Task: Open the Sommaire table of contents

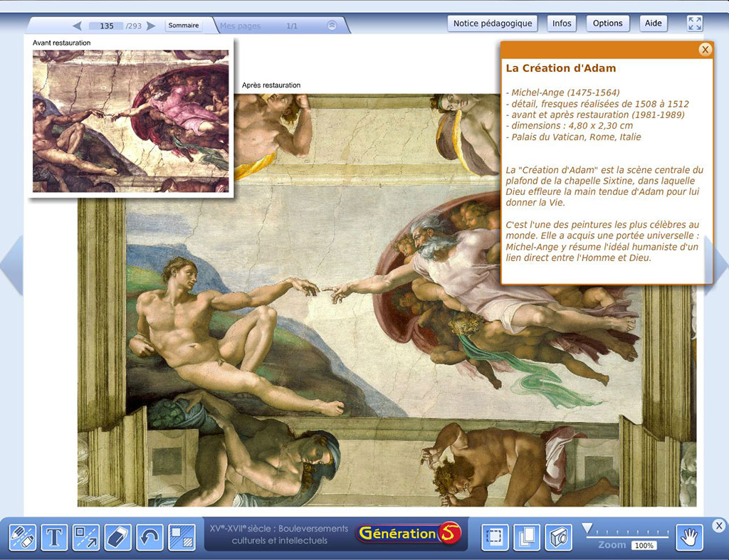Action: (x=184, y=26)
